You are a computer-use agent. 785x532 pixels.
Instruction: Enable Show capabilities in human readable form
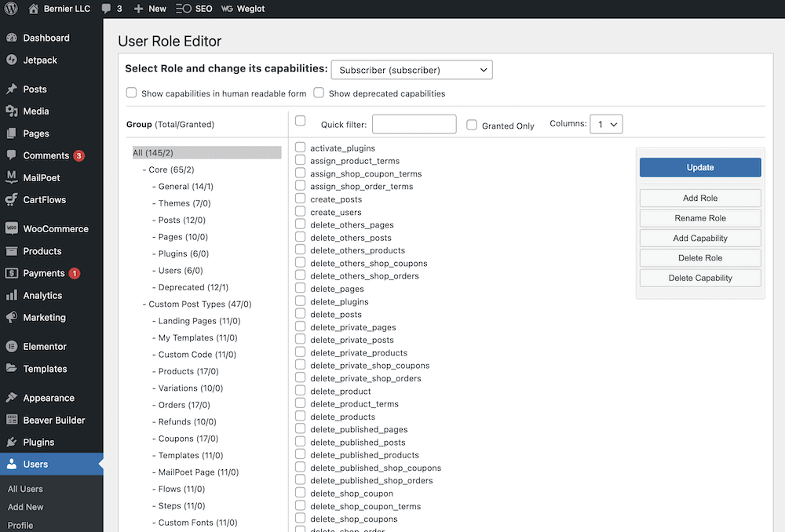tap(131, 93)
